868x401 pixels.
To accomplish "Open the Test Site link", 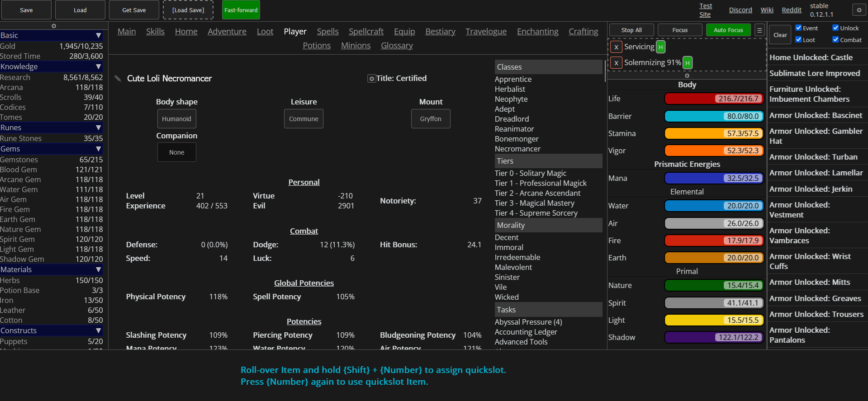I will tap(705, 10).
